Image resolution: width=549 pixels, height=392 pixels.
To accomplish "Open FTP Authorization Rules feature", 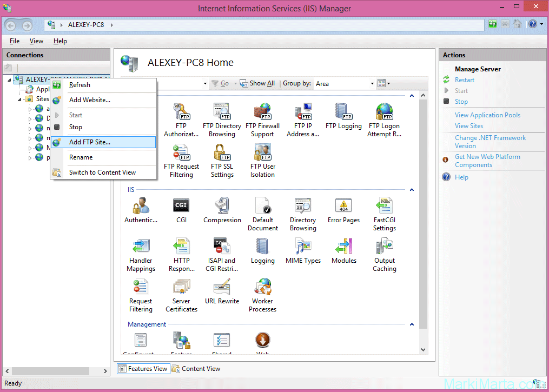I will point(181,120).
